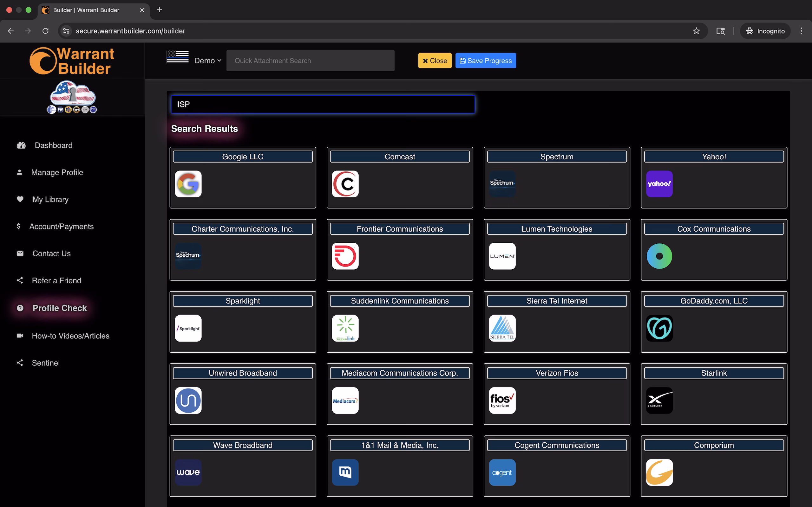The width and height of the screenshot is (812, 507).
Task: Expand the Demo dropdown
Action: pos(208,61)
